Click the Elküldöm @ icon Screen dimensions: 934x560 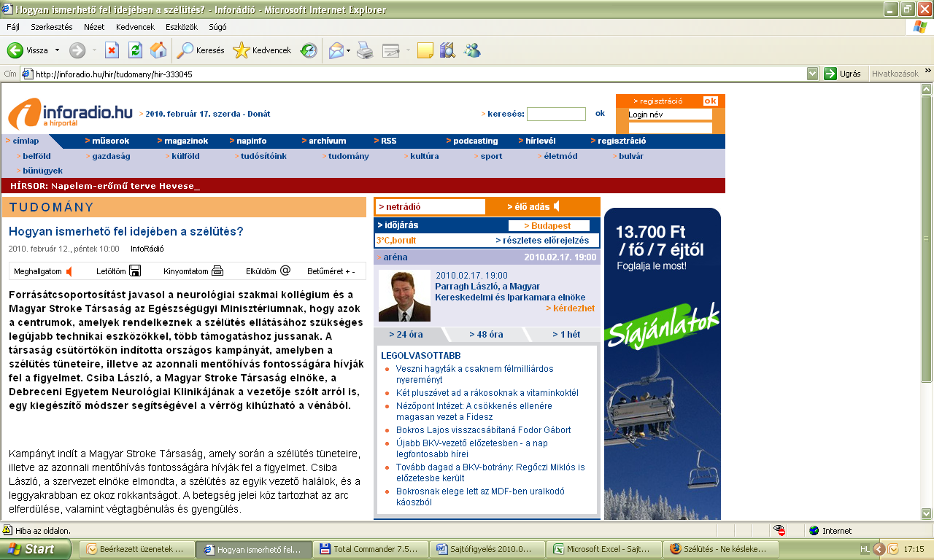[x=285, y=270]
